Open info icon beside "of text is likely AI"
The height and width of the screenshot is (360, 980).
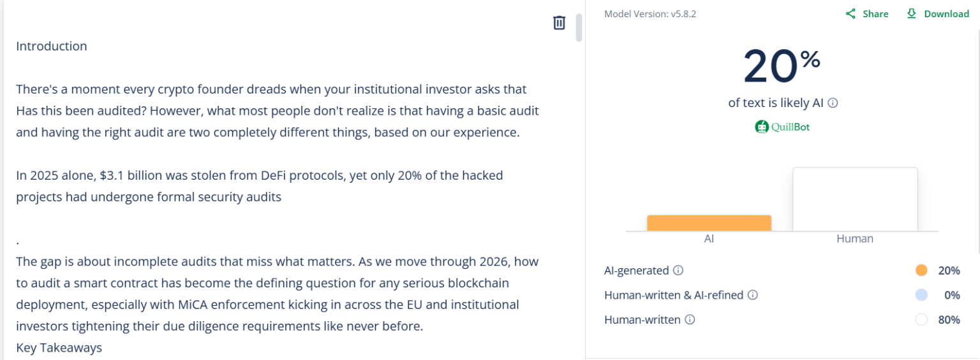point(833,103)
